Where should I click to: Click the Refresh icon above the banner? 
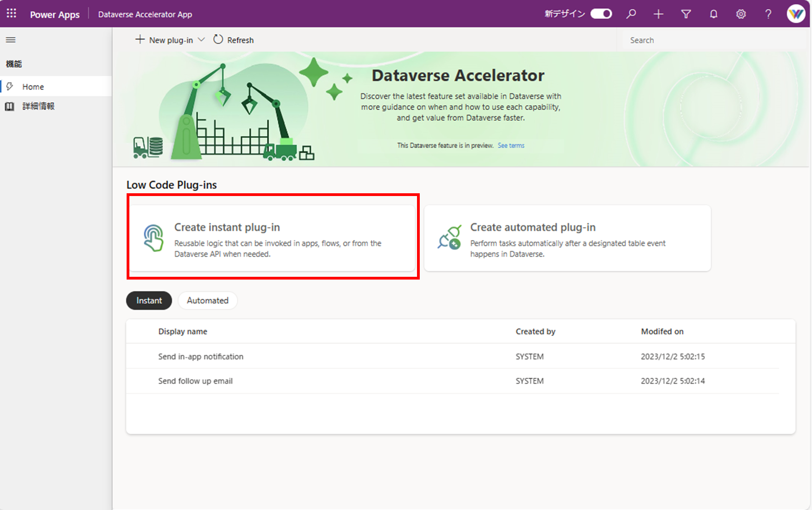[x=218, y=39]
